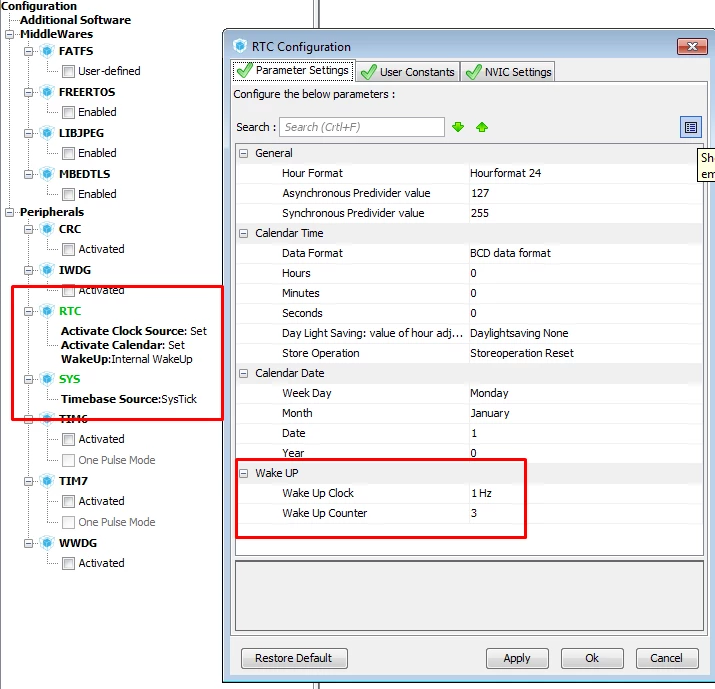Enable the FREERTOS Enabled checkbox

(68, 112)
